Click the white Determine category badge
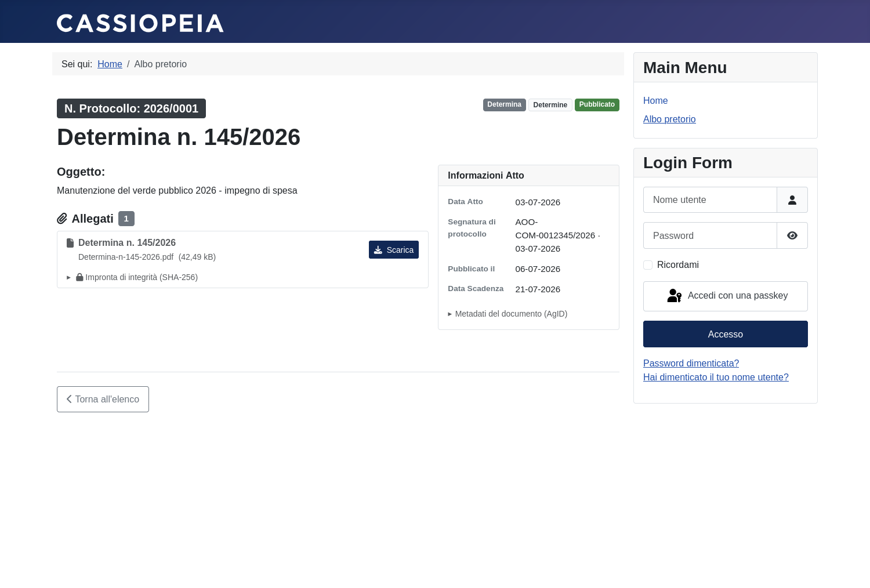The height and width of the screenshot is (588, 870). 550,105
